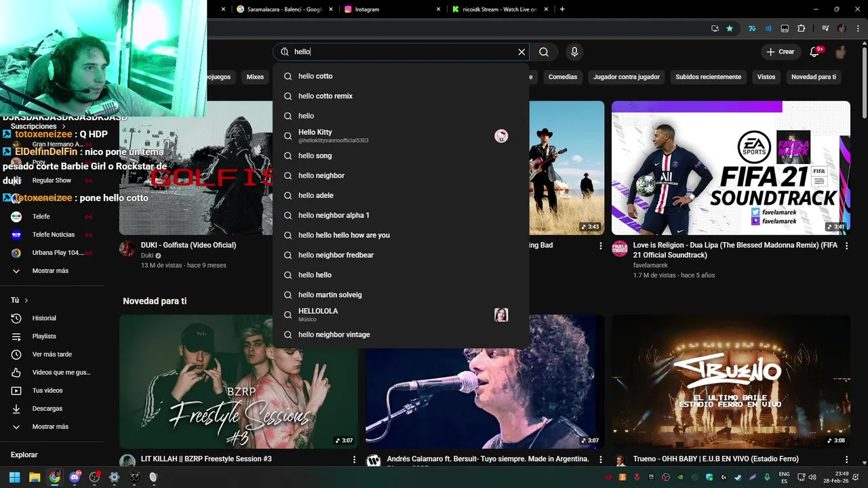This screenshot has width=868, height=488.
Task: Open the Telefe Noticias subscription
Action: [x=53, y=235]
